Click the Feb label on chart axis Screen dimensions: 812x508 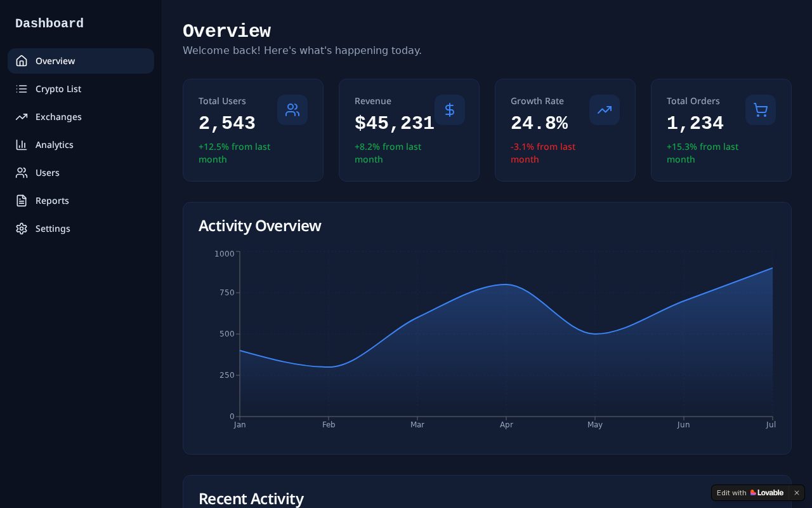point(329,425)
